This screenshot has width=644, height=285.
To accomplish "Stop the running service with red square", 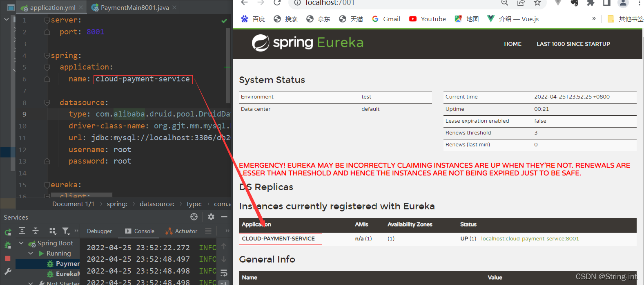I will click(8, 258).
